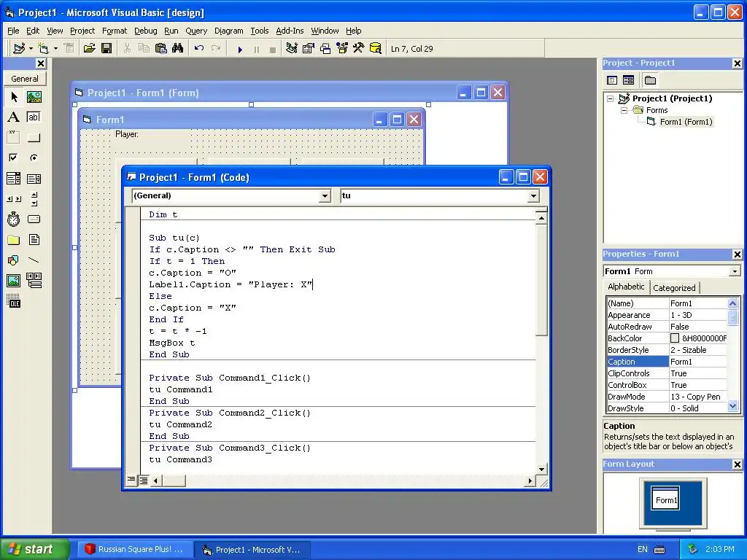Click the Properties list scroll-down arrow
Screen dimensions: 747x560
point(732,407)
